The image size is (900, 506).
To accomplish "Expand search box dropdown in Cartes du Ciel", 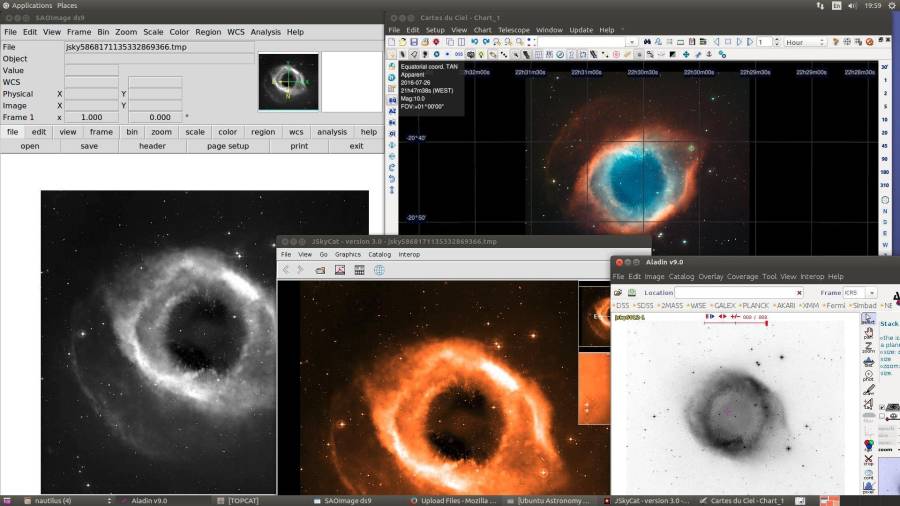I will click(x=632, y=42).
